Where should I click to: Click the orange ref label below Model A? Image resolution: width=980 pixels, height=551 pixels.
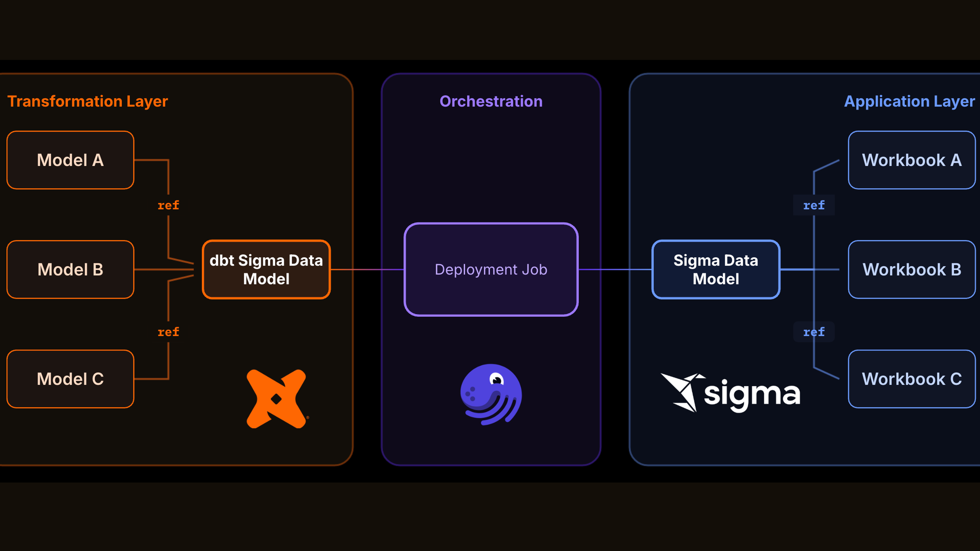pyautogui.click(x=168, y=205)
